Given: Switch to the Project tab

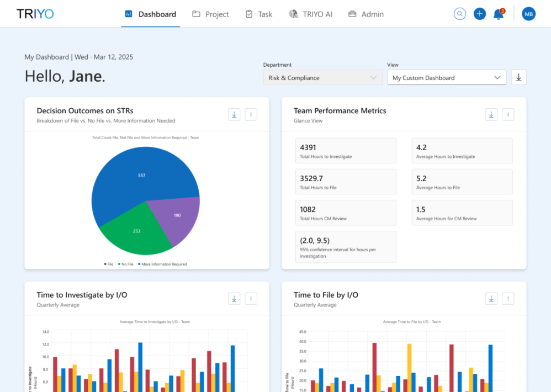Looking at the screenshot, I should 215,15.
